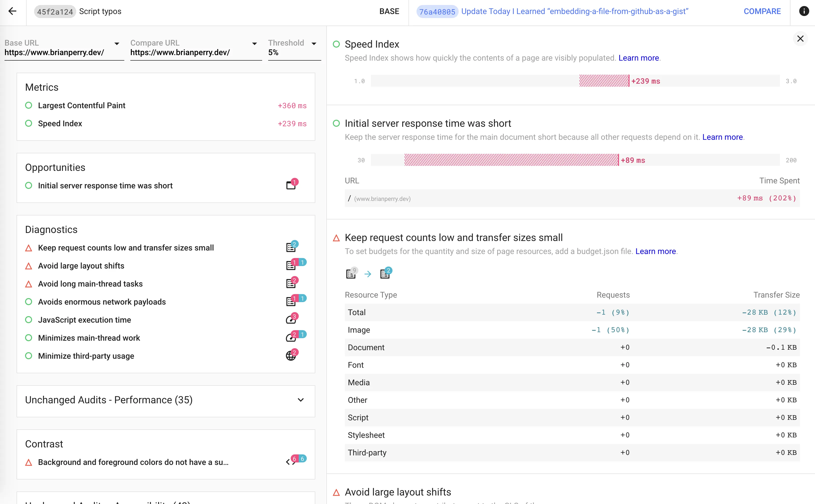Click the Speed Index +239 ms delta bar
Viewport: 815px width, 504px height.
(604, 81)
